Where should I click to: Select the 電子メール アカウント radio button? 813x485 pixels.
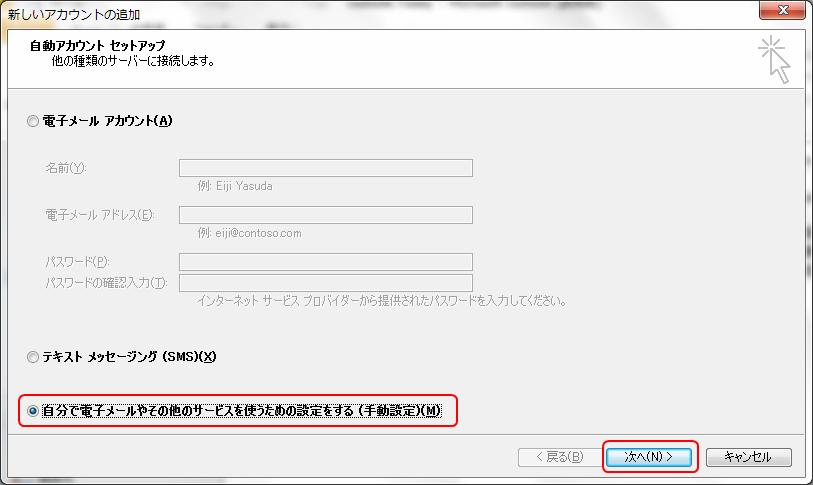click(x=33, y=121)
